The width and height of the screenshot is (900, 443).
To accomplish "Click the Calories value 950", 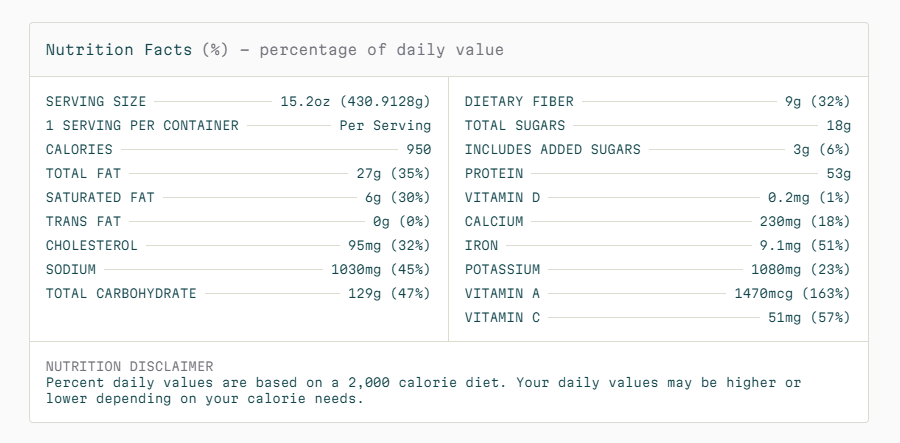I will pos(418,150).
